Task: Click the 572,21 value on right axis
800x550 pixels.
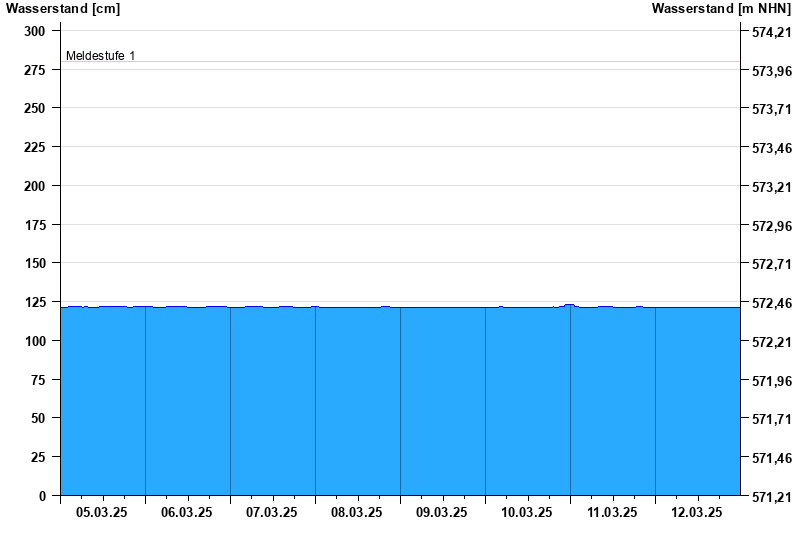Action: [772, 342]
